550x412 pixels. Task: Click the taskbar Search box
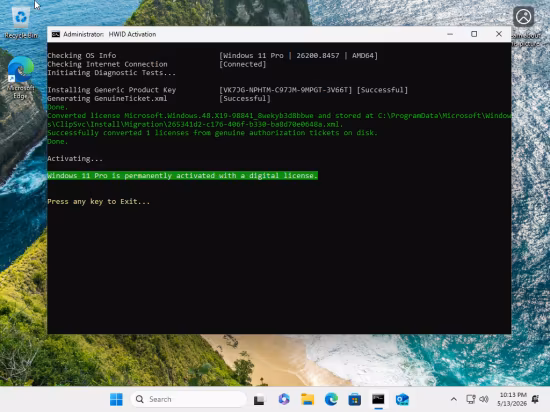pyautogui.click(x=188, y=399)
